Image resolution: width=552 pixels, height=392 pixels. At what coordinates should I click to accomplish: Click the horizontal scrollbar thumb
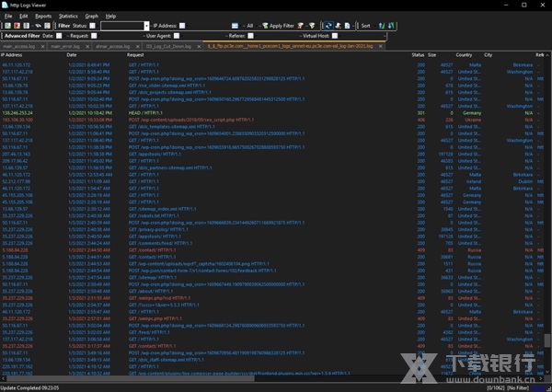click(131, 378)
